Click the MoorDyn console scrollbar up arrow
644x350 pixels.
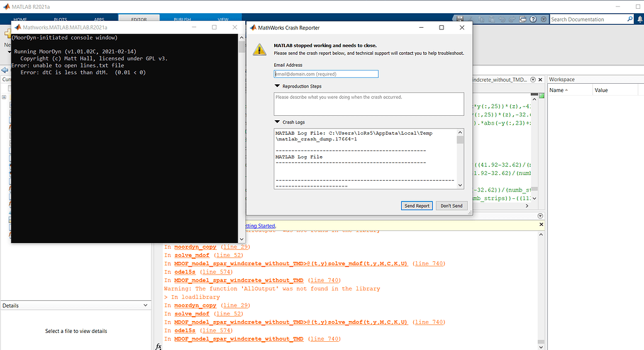point(241,37)
